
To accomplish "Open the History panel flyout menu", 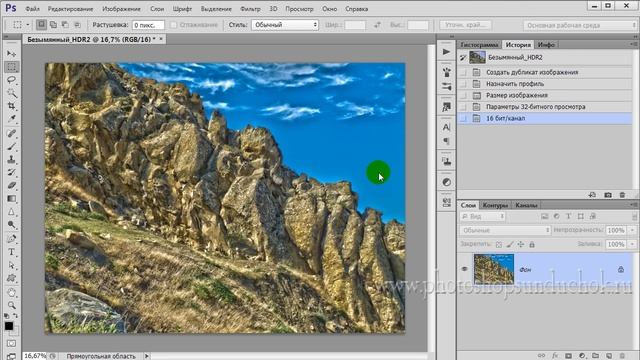I will click(633, 44).
